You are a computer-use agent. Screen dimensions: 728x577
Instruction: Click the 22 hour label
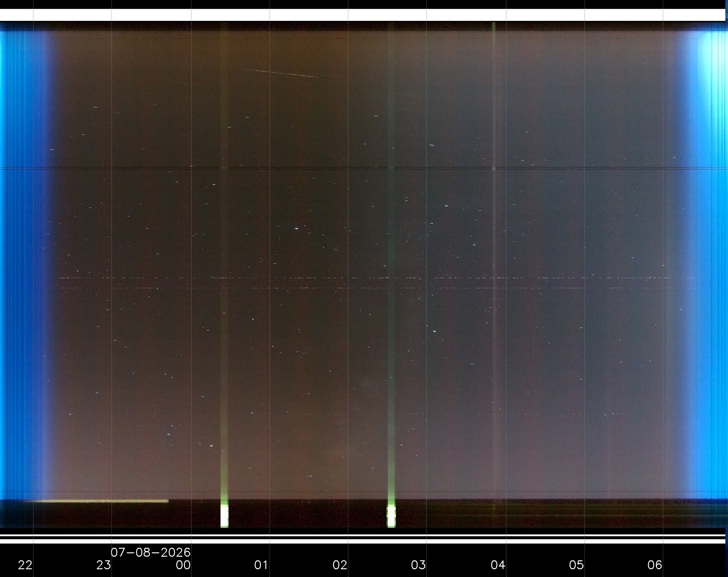(x=25, y=565)
